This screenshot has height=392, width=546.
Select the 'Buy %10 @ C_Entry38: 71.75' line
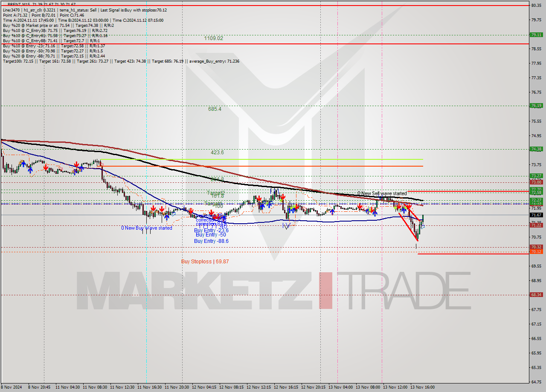tap(55, 31)
